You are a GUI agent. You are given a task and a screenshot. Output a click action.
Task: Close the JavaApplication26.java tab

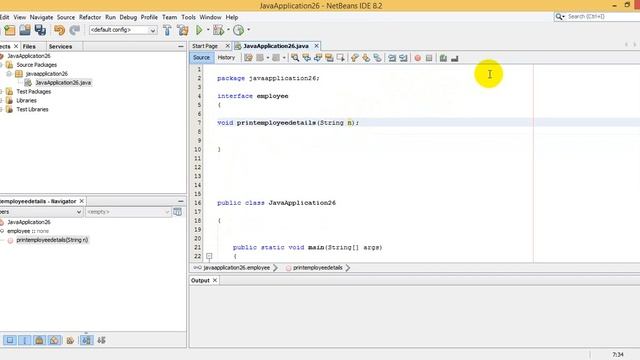click(x=316, y=46)
